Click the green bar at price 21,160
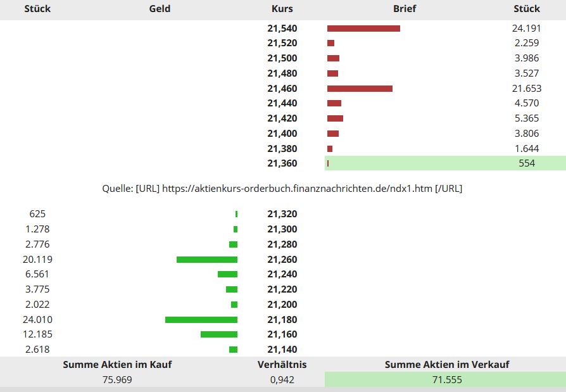Image resolution: width=566 pixels, height=392 pixels. pos(219,334)
